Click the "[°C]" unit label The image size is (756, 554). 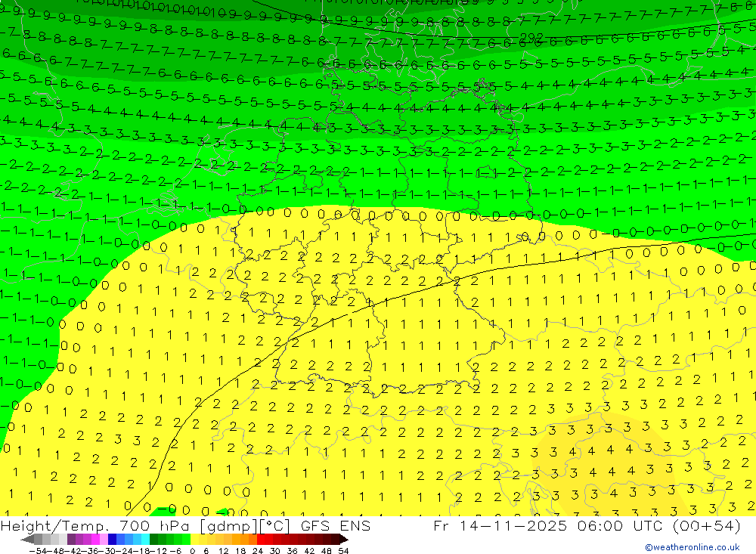275,527
